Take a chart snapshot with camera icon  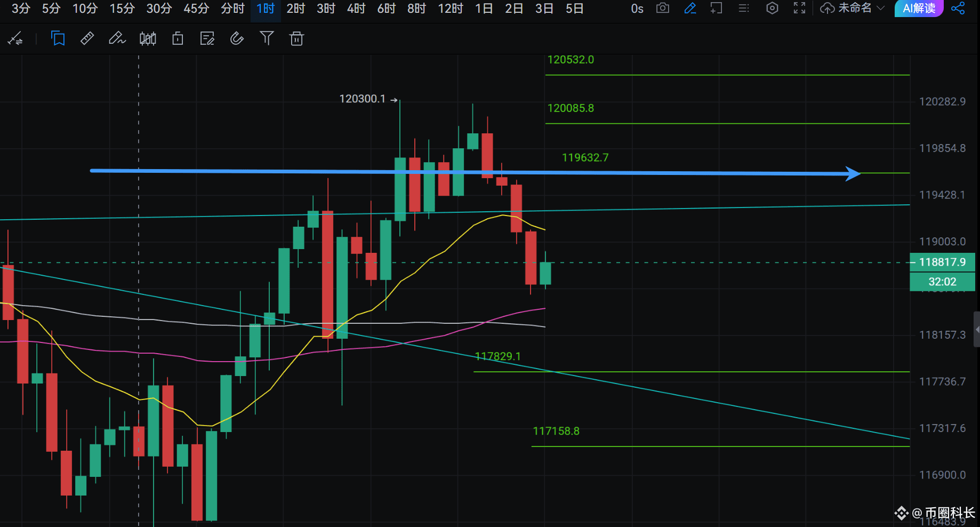663,8
